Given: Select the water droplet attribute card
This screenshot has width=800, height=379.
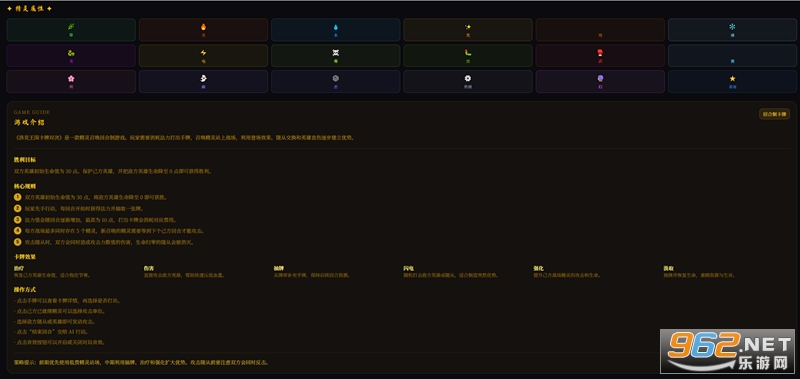Looking at the screenshot, I should tap(335, 30).
